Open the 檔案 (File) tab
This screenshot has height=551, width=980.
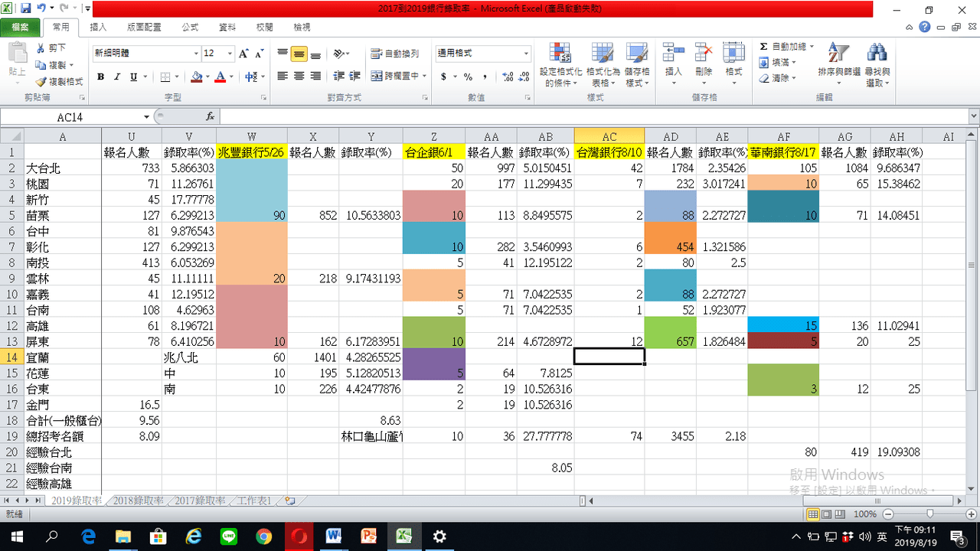20,27
